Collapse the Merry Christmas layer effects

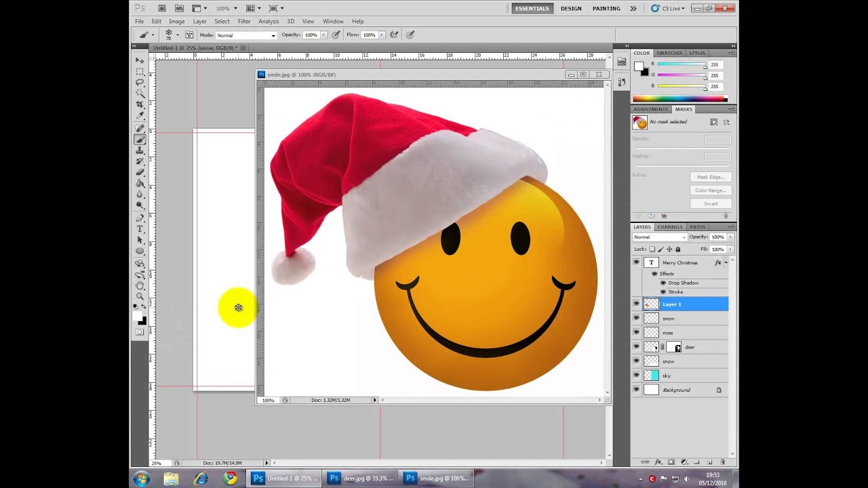pyautogui.click(x=726, y=262)
